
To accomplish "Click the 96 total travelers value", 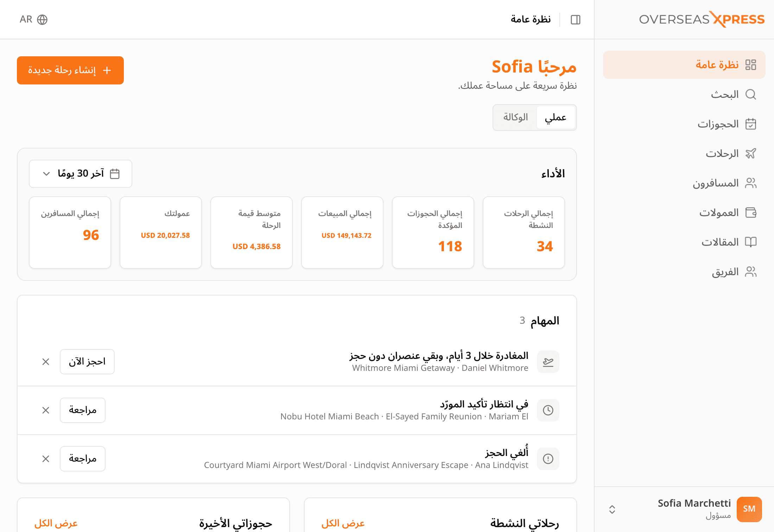I will (x=91, y=235).
